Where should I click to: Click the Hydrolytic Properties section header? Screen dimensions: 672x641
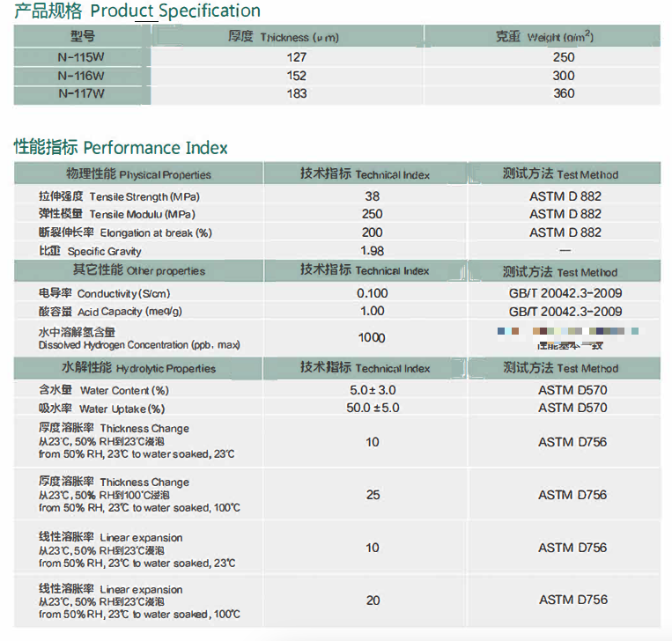coord(138,368)
